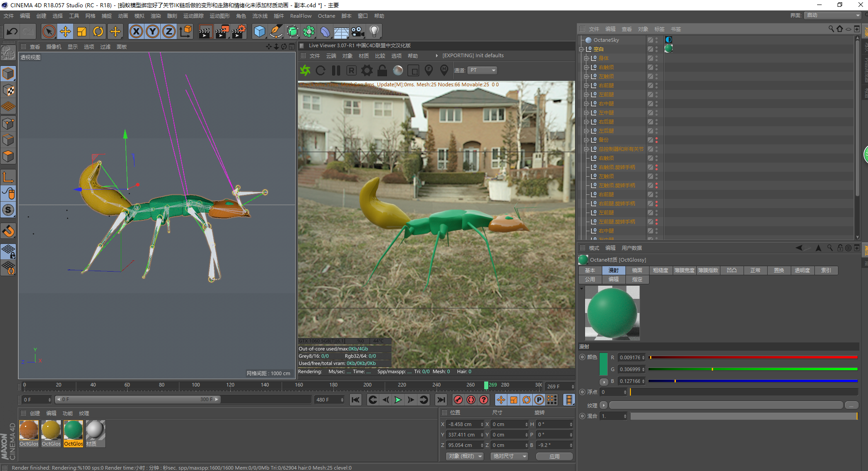The width and height of the screenshot is (868, 471).
Task: Click the 应用 apply button
Action: point(554,456)
